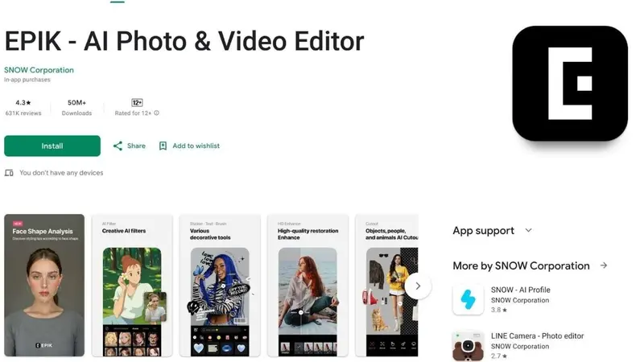Click the LINE Camera app icon
The width and height of the screenshot is (644, 362).
469,346
